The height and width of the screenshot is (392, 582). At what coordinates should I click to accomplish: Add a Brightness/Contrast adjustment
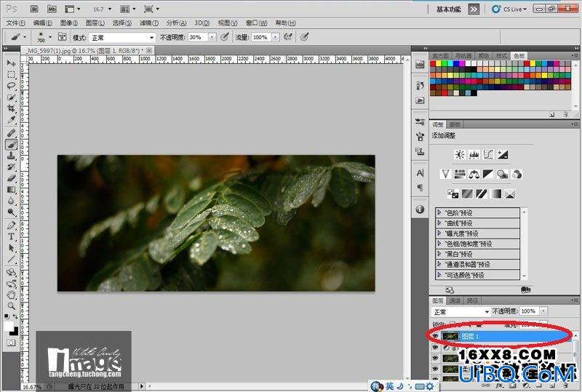click(460, 154)
